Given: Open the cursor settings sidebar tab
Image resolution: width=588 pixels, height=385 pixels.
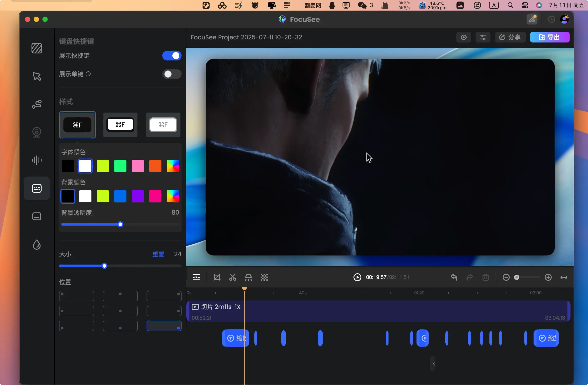Looking at the screenshot, I should 37,76.
